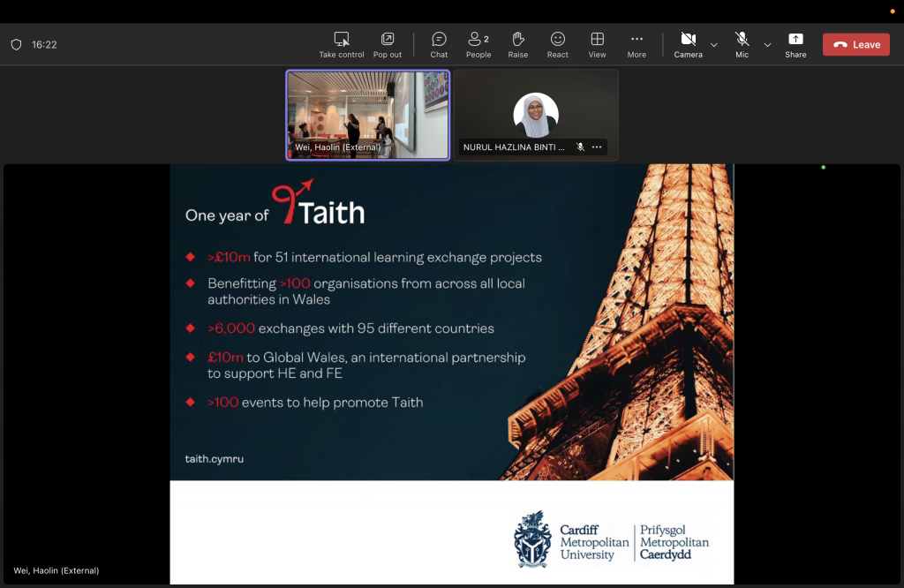Open the meeting Chat panel
Viewport: 904px width, 588px height.
point(439,45)
